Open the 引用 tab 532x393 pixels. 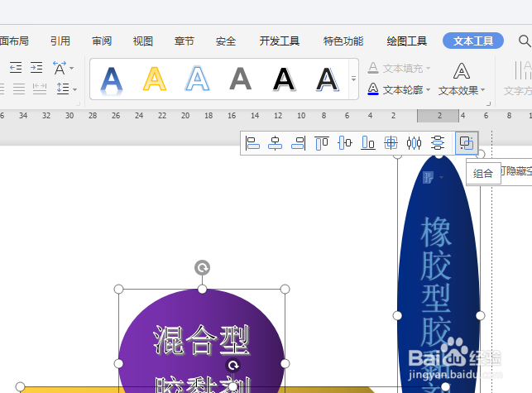pos(60,41)
